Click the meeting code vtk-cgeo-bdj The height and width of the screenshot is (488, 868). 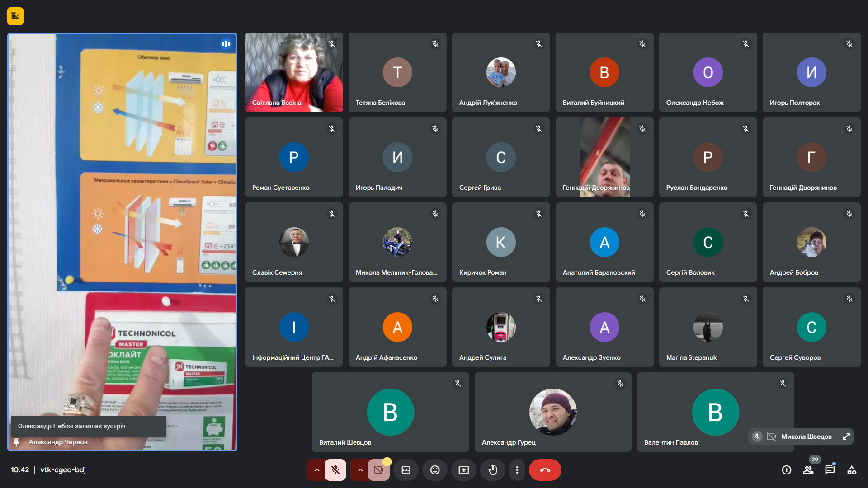pyautogui.click(x=63, y=470)
